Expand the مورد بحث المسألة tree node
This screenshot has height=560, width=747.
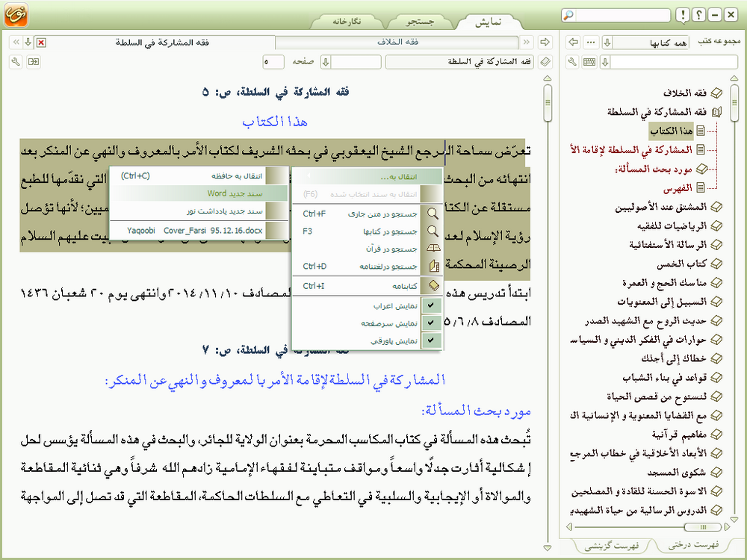(701, 169)
